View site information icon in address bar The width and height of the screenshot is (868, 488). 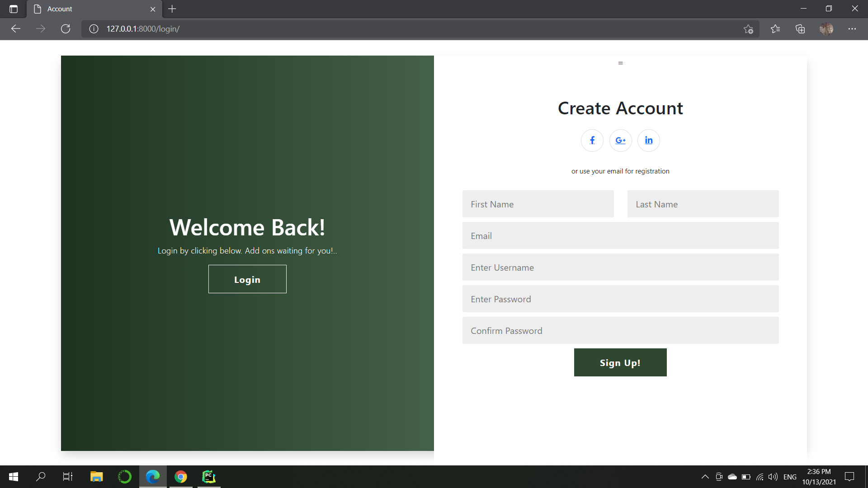click(94, 29)
